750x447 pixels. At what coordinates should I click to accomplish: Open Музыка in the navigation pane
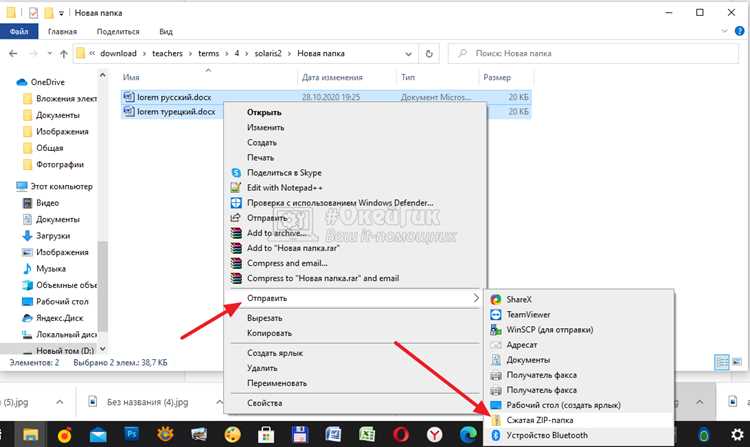tap(51, 269)
